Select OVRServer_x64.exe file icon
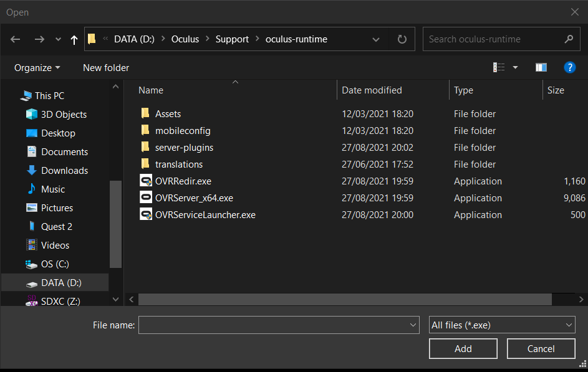588x372 pixels. coord(146,197)
